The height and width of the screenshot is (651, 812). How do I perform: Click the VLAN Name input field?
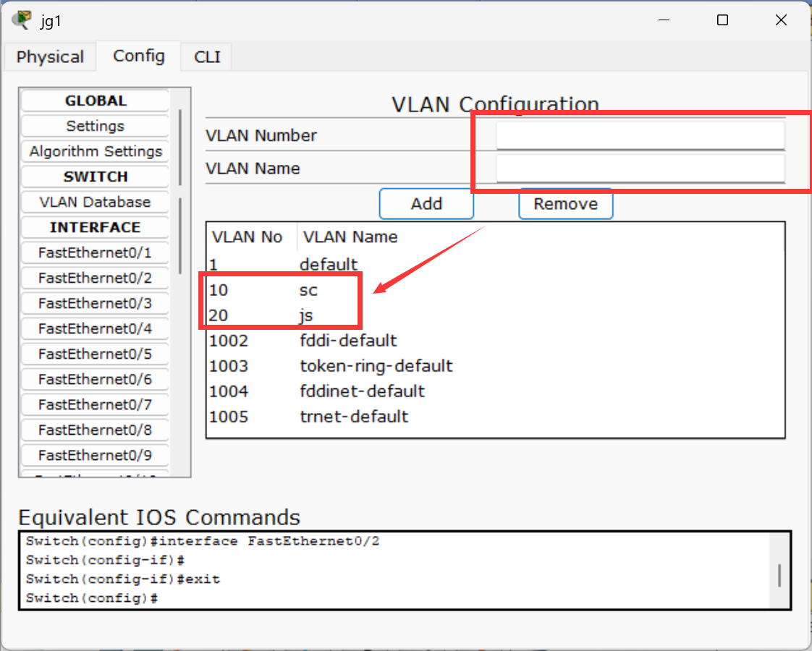click(640, 169)
